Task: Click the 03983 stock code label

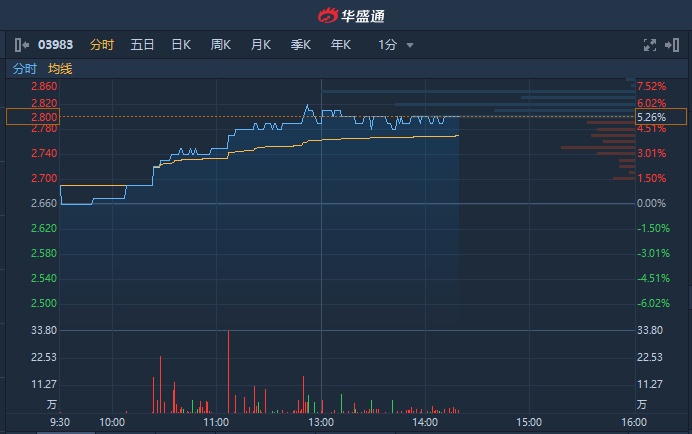Action: (55, 45)
